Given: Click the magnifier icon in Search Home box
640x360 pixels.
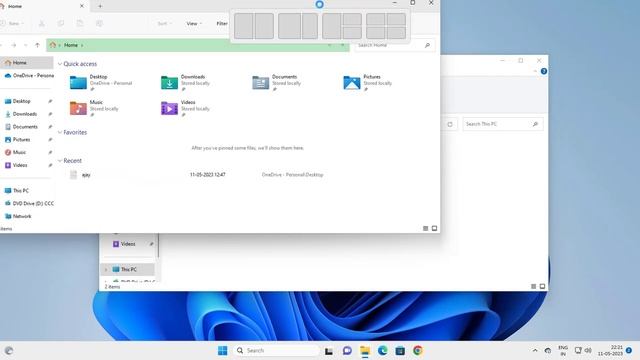Looking at the screenshot, I should (427, 45).
